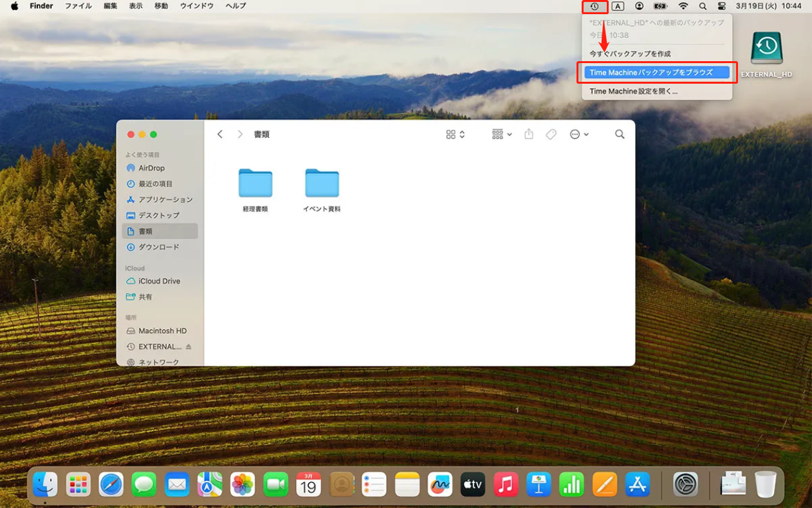Open Keynote from the Dock
812x508 pixels.
539,484
